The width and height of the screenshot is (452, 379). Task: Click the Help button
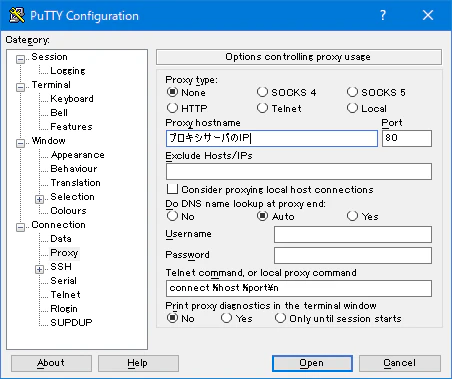click(138, 363)
